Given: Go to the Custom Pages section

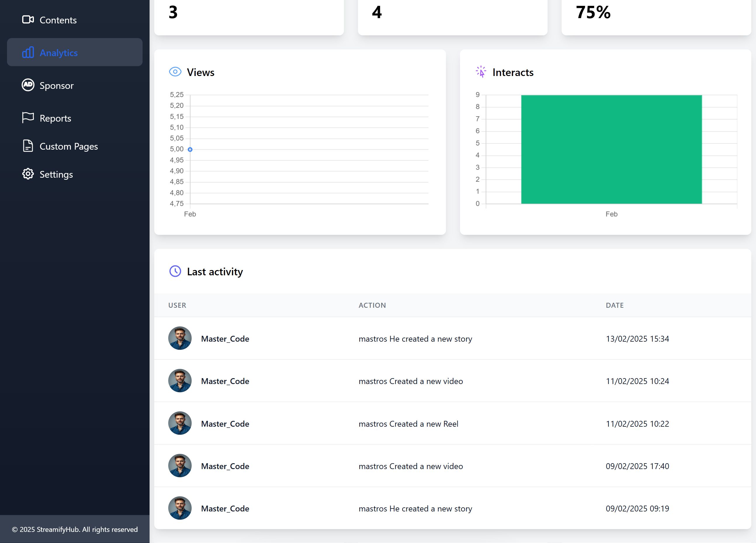Looking at the screenshot, I should point(68,146).
